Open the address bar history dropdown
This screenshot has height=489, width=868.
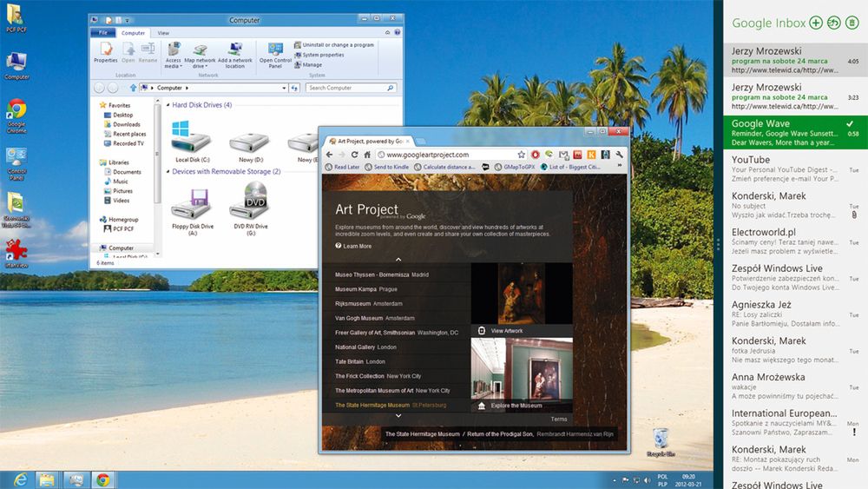[x=284, y=88]
